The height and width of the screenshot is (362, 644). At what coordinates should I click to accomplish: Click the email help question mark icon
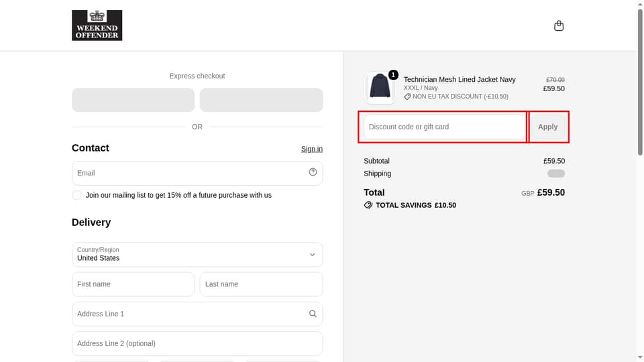(x=313, y=172)
